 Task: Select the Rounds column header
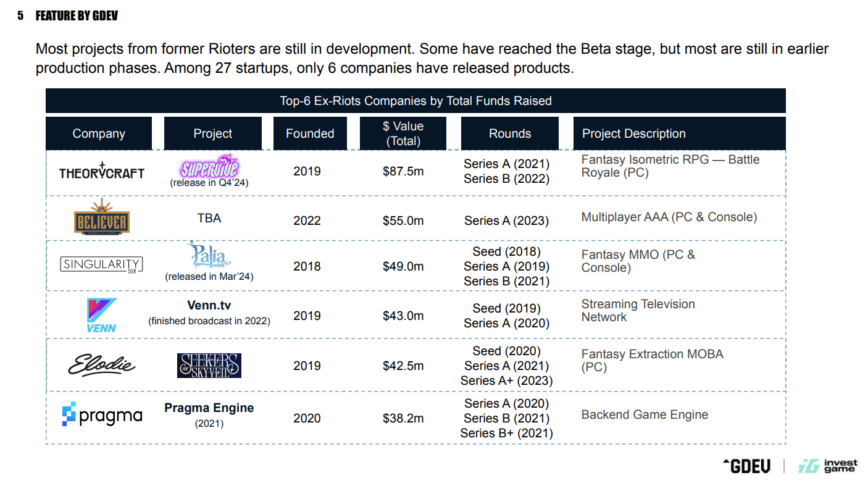510,133
